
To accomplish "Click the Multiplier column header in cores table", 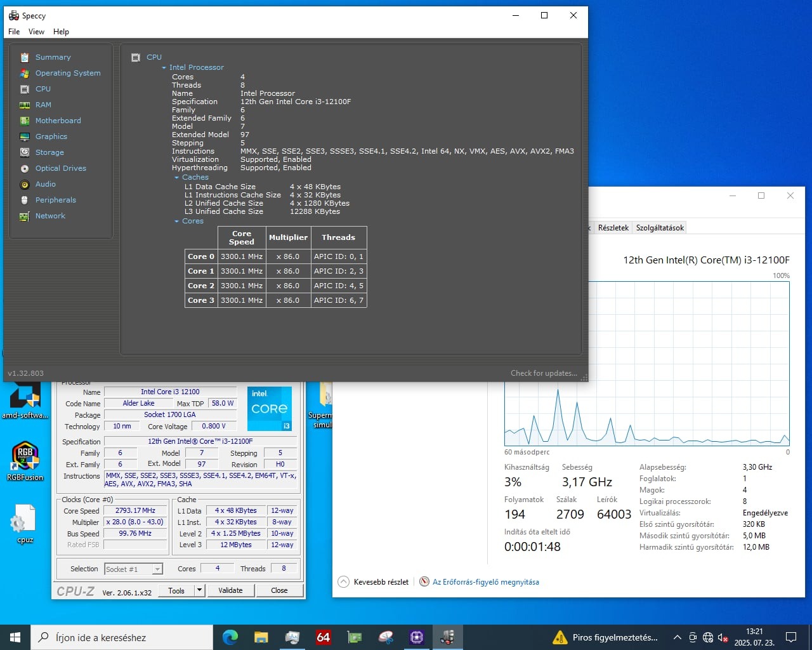I will pos(288,237).
